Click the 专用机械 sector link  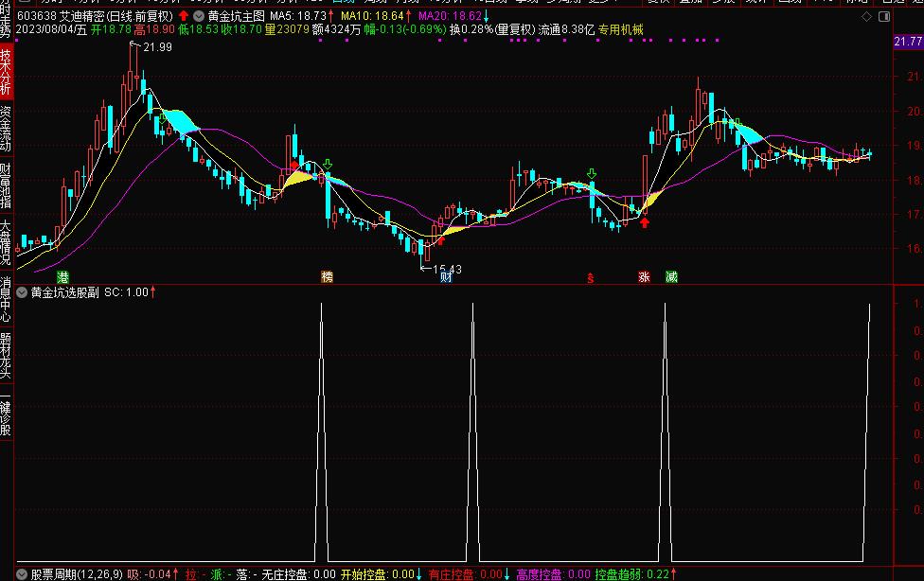point(620,29)
